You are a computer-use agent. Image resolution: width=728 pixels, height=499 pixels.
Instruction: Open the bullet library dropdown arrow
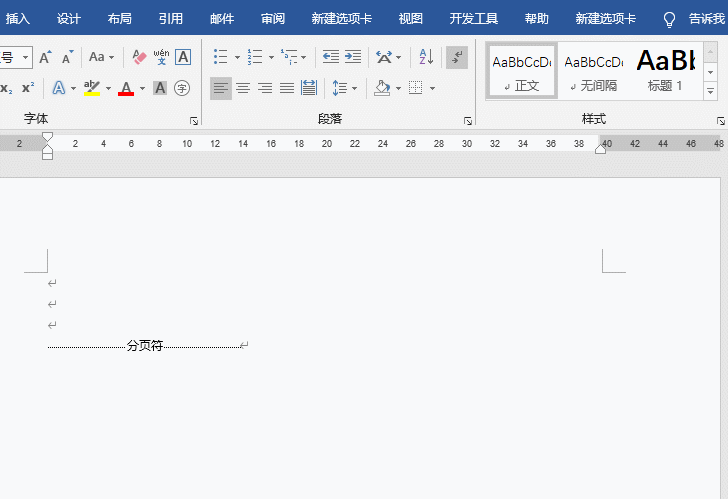point(237,58)
